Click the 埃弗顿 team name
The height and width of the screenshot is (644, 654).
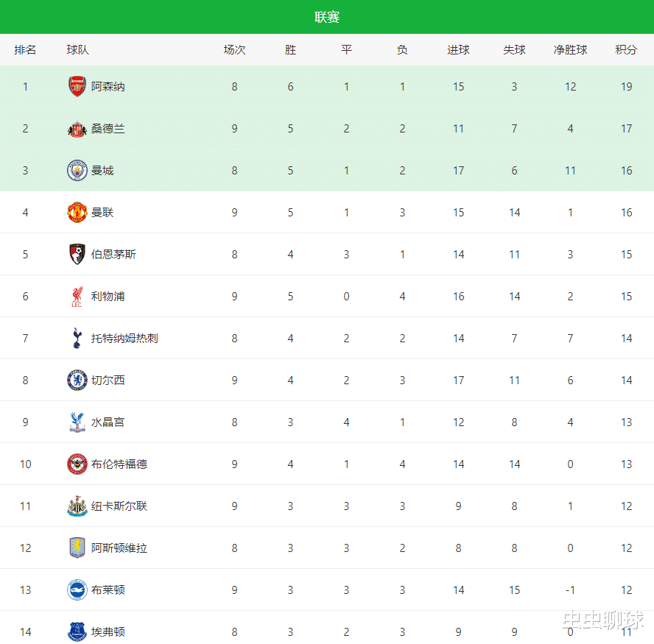tap(108, 632)
